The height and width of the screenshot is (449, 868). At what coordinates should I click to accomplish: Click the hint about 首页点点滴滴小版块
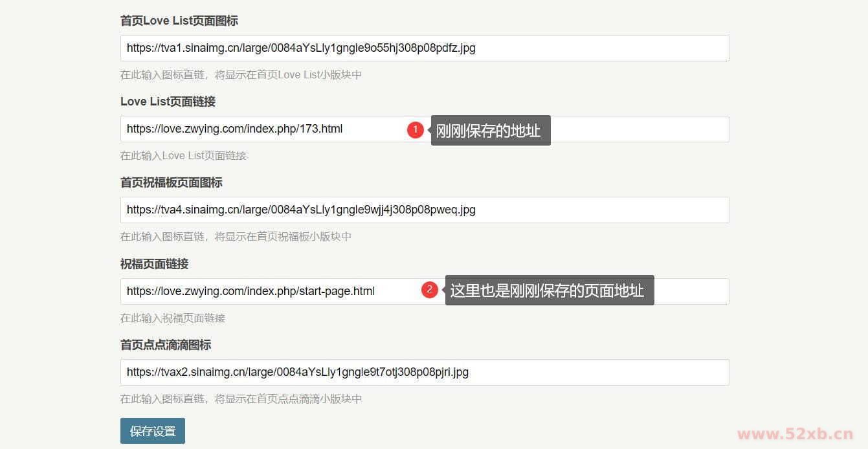click(241, 399)
